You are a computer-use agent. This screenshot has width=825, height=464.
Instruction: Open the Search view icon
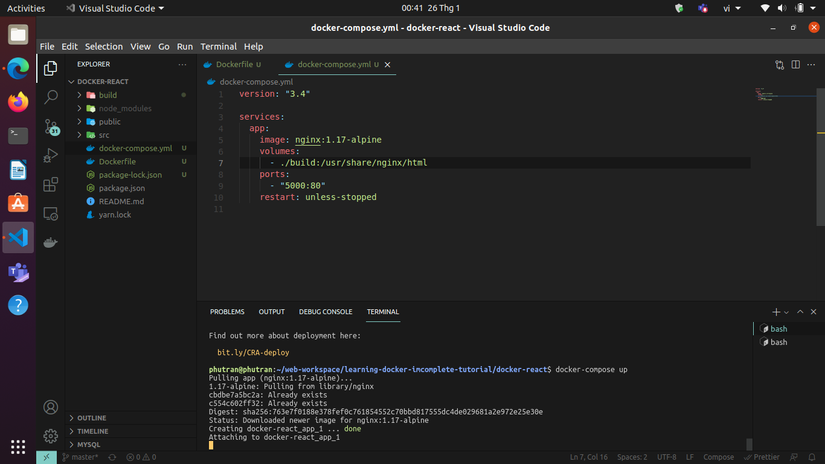coord(51,97)
